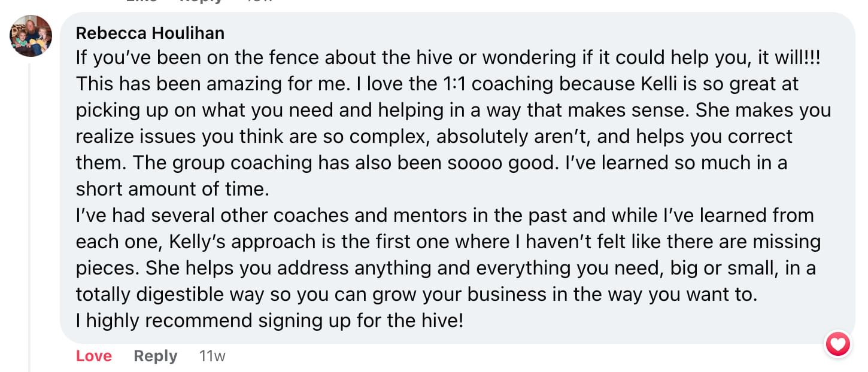Open the 11w timestamp link

[x=213, y=356]
